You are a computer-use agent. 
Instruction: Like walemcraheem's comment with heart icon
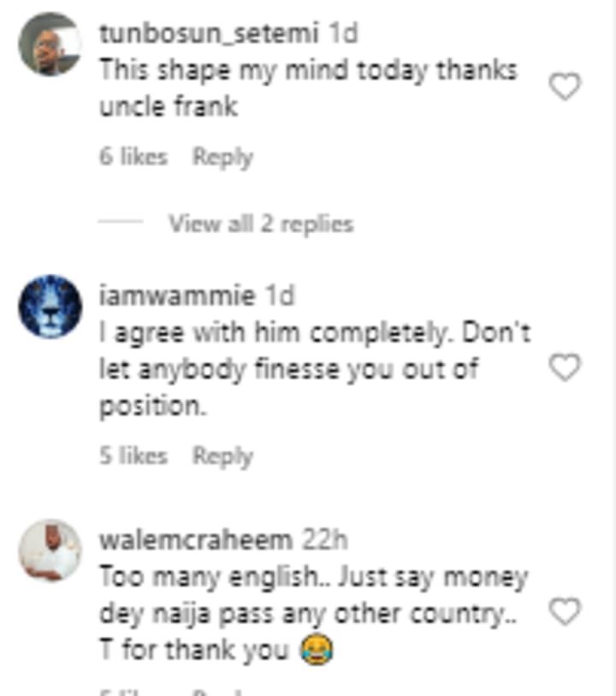(x=565, y=611)
